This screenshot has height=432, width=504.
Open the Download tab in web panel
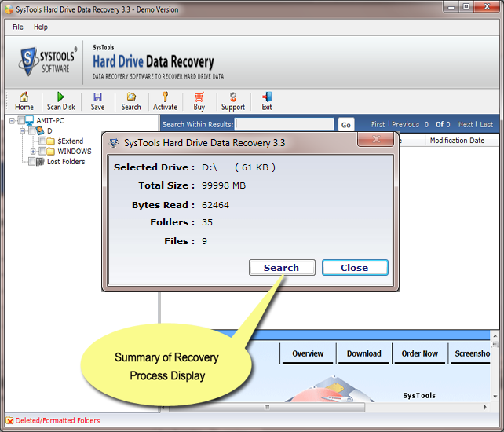pos(363,353)
